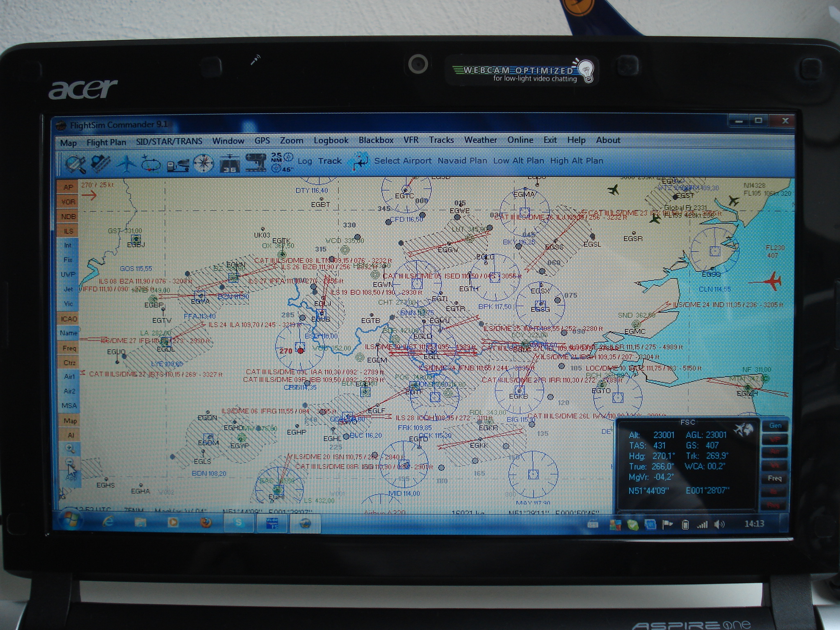The image size is (840, 630).
Task: Toggle the AP airports layer
Action: coord(68,187)
